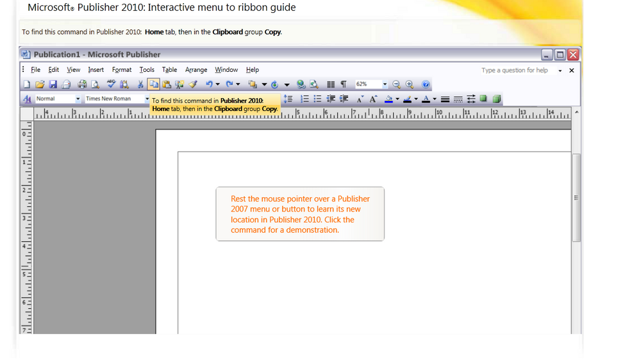The width and height of the screenshot is (641, 364).
Task: Click the Styles AA icon
Action: click(28, 99)
